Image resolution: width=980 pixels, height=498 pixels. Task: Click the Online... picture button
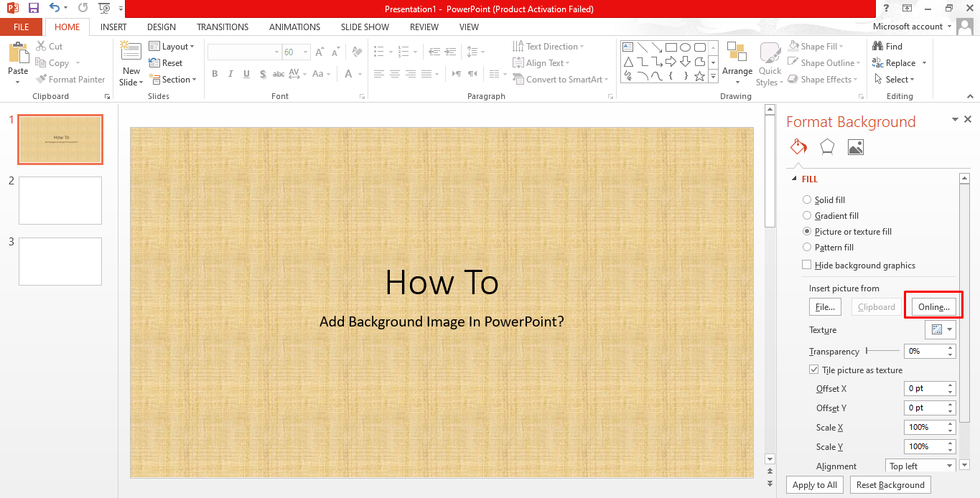pyautogui.click(x=934, y=307)
